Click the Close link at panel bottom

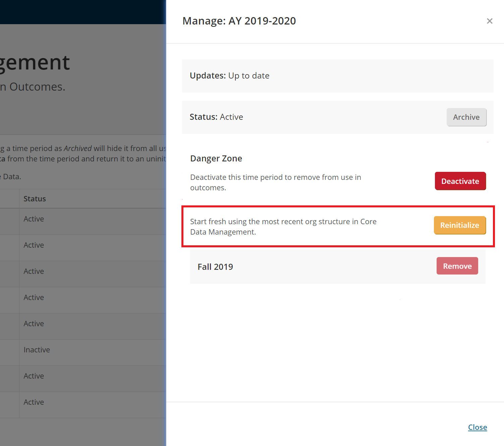tap(477, 427)
